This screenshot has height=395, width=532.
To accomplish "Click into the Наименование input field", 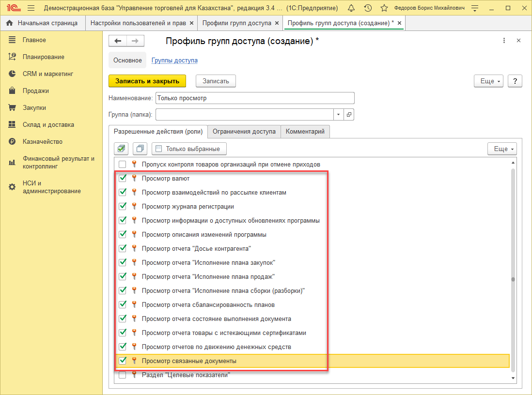I will [254, 98].
